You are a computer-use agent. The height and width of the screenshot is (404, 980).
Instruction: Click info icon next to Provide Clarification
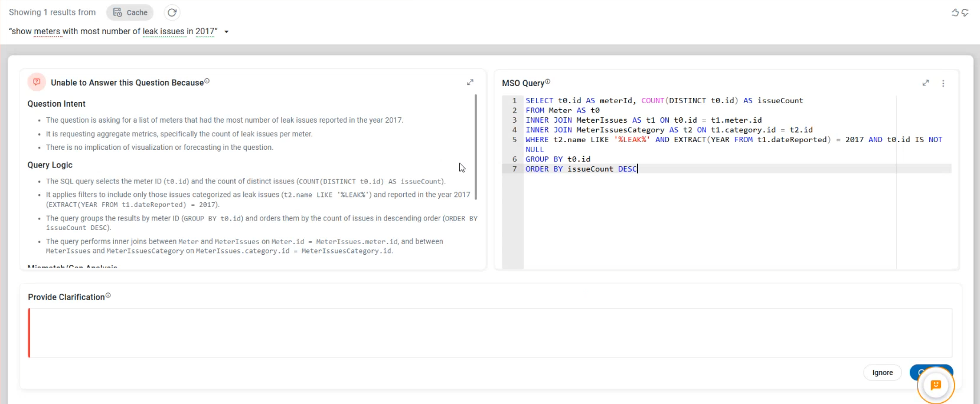point(108,295)
